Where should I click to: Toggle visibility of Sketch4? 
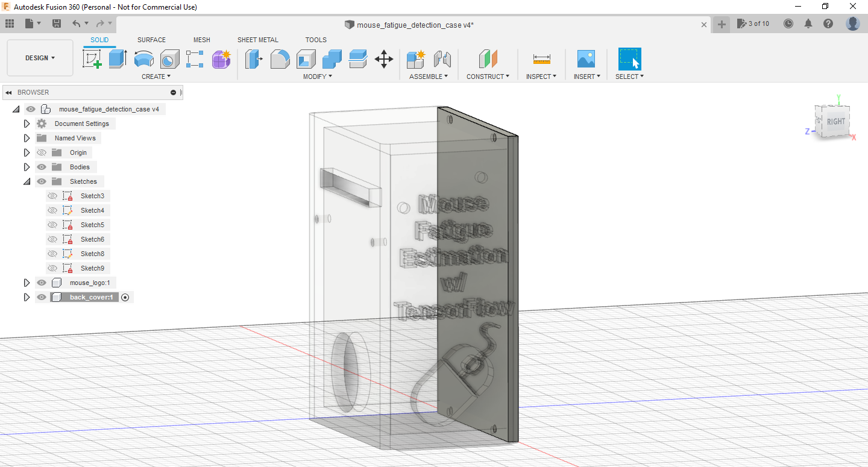pos(52,210)
